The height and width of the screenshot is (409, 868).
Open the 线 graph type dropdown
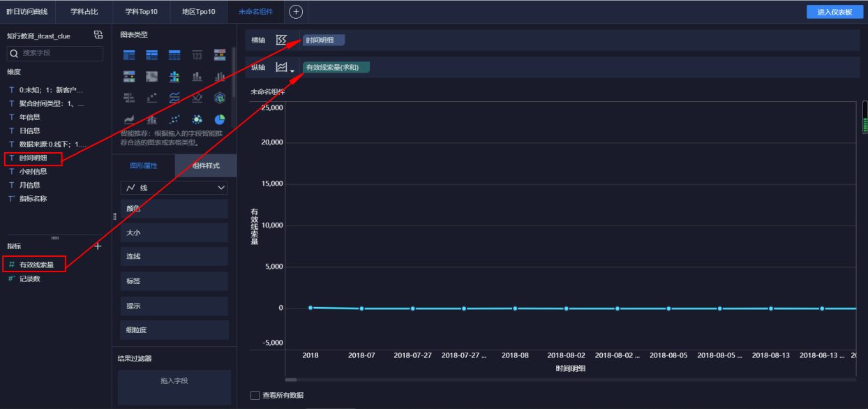point(174,188)
